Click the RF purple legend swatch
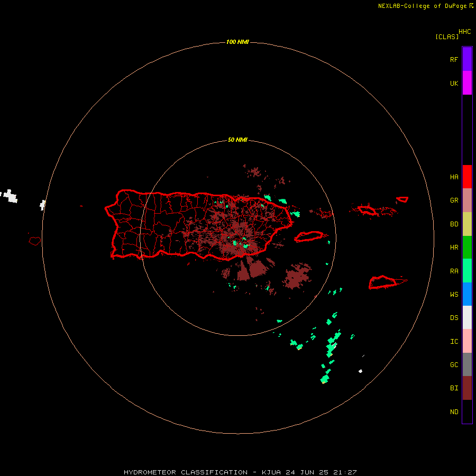This screenshot has width=476, height=476. click(467, 59)
